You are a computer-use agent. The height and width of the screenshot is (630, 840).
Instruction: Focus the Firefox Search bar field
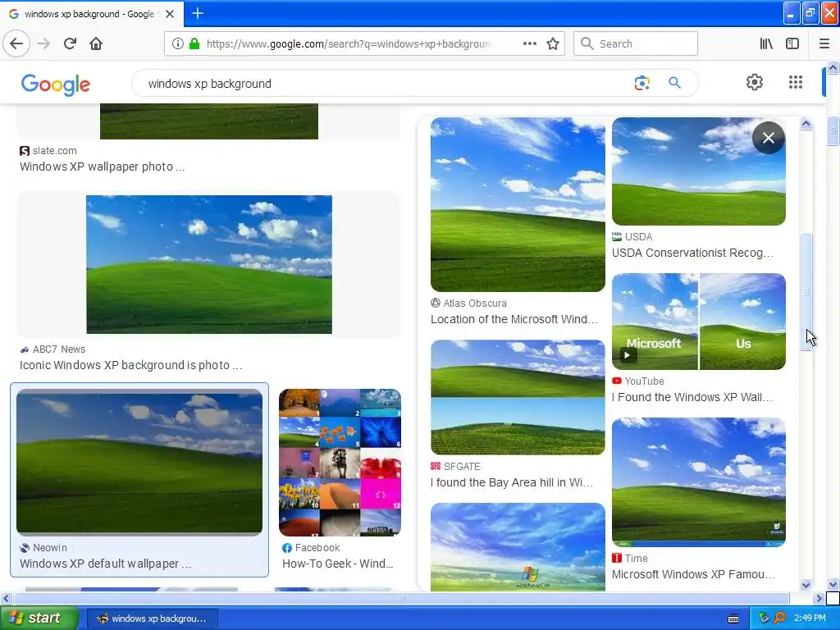coord(636,43)
